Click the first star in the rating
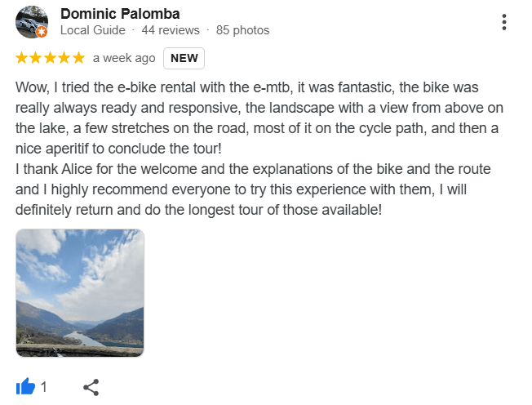The image size is (532, 405). pyautogui.click(x=22, y=58)
